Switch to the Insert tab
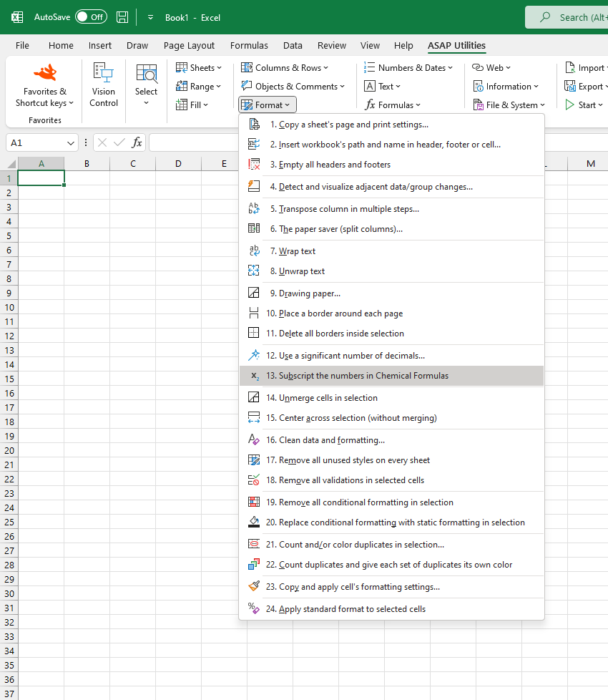Image resolution: width=608 pixels, height=700 pixels. tap(100, 46)
